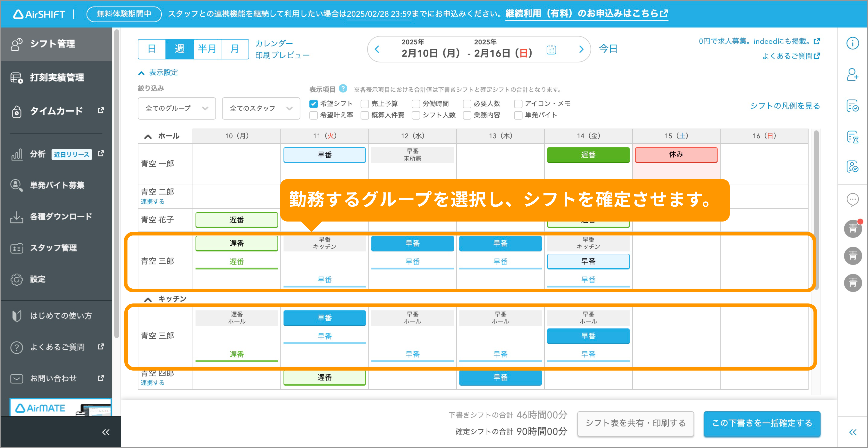
Task: Open 打刻実績管理 in the sidebar
Action: (56, 77)
